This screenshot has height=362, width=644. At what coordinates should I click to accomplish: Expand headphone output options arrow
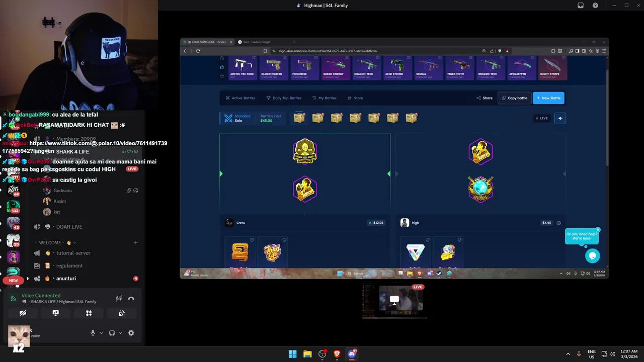[x=120, y=333]
